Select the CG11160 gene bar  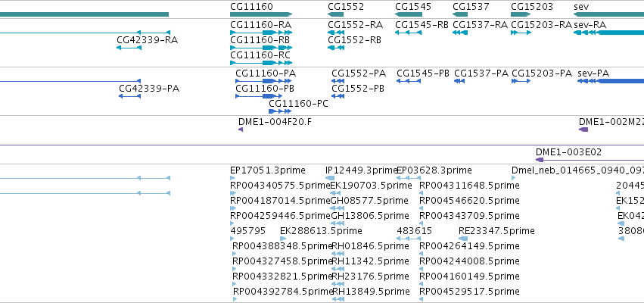[261, 14]
